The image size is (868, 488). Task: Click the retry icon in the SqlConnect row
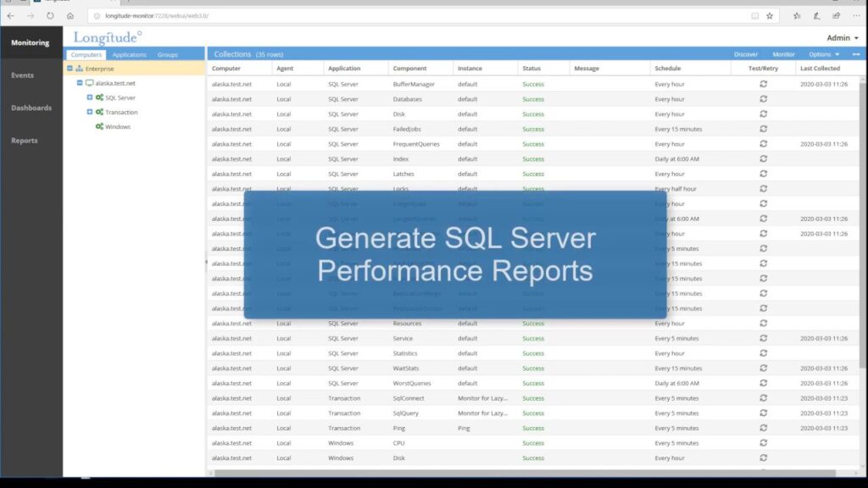coord(763,398)
